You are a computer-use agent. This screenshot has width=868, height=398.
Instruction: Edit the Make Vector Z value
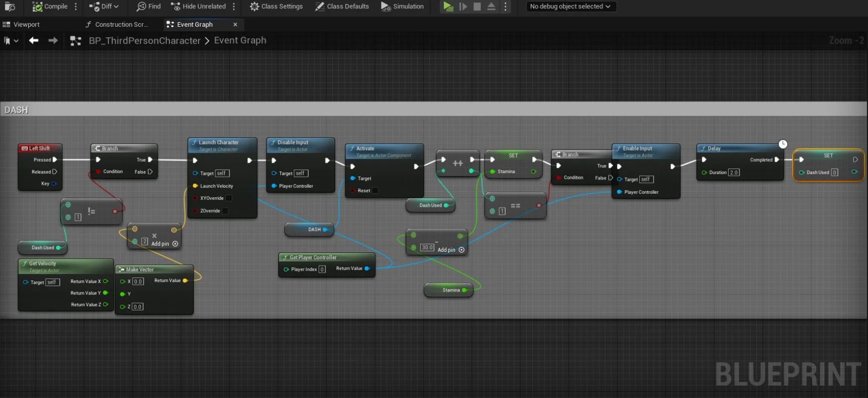(138, 307)
